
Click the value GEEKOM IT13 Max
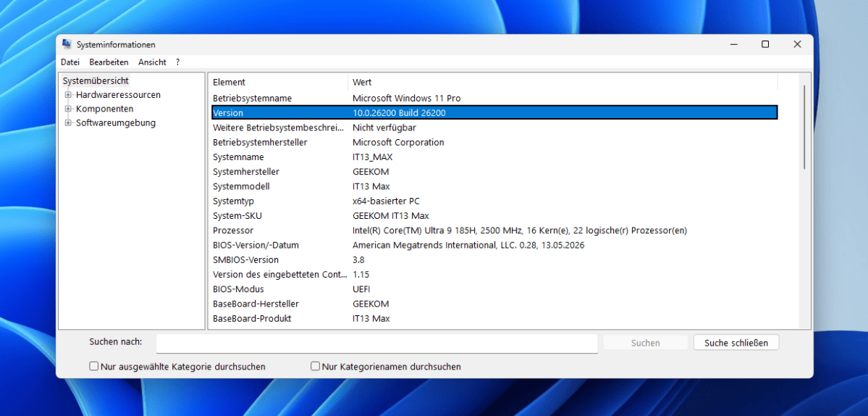click(391, 215)
